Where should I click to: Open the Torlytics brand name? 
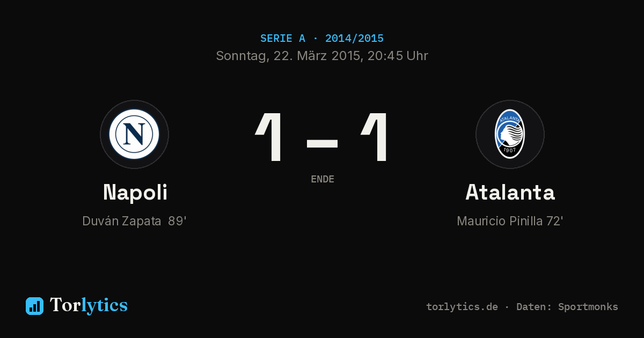pos(89,305)
